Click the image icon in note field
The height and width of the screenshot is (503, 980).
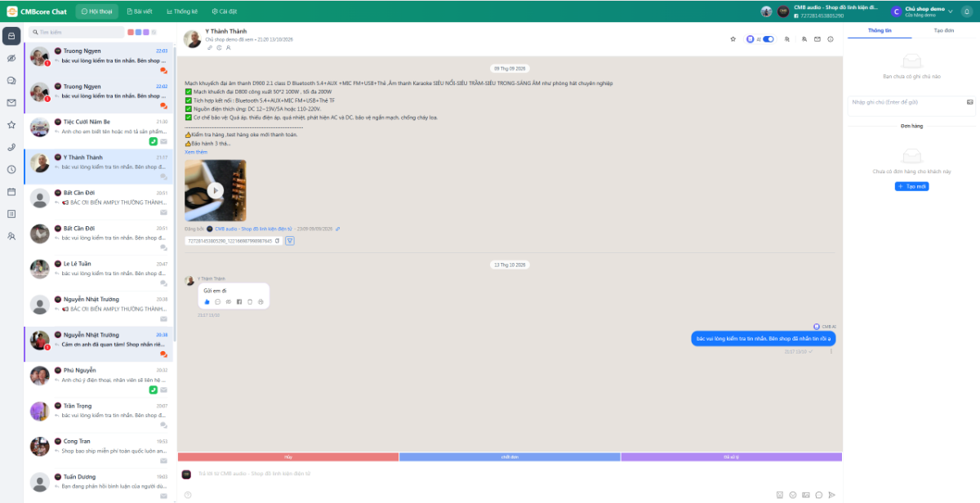pos(970,102)
